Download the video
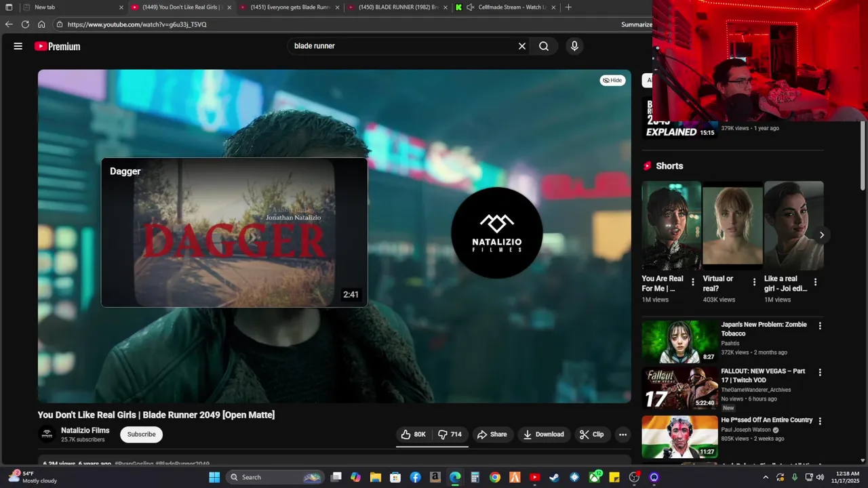 pyautogui.click(x=544, y=434)
